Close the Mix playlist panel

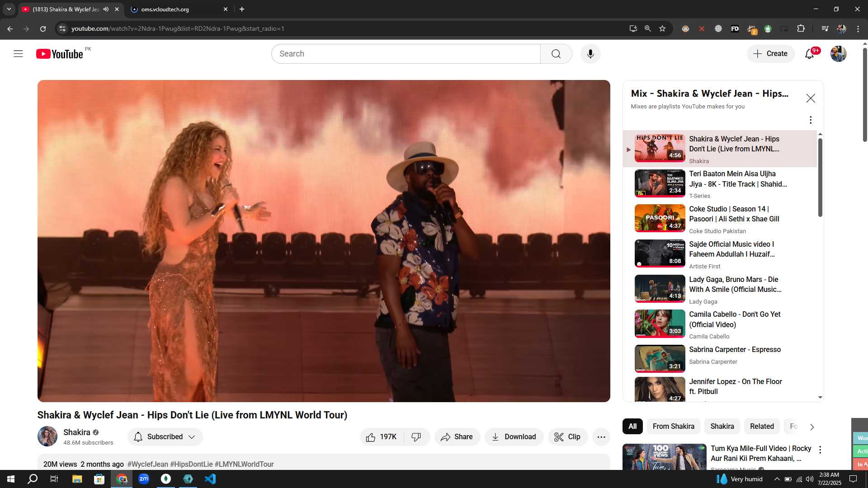click(811, 98)
